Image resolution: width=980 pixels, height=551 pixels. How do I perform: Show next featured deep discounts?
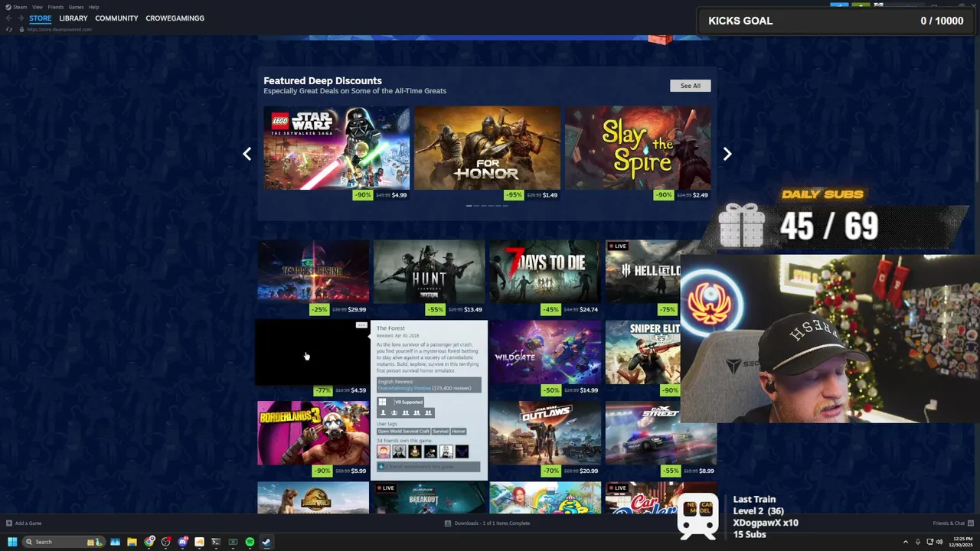click(x=727, y=154)
